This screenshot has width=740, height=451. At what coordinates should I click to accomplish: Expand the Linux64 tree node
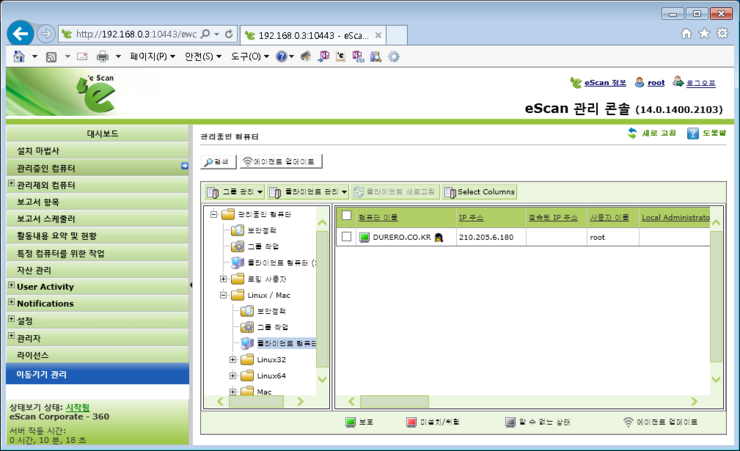233,376
